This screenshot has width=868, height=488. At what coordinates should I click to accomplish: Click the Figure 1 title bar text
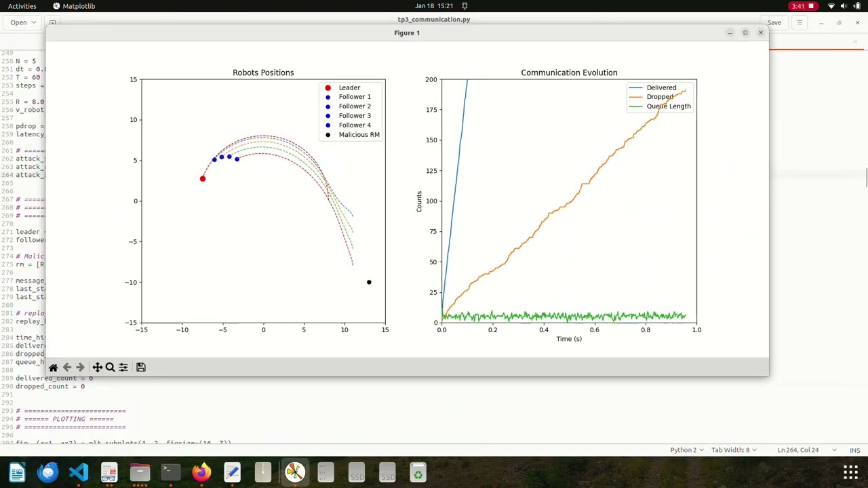[407, 33]
